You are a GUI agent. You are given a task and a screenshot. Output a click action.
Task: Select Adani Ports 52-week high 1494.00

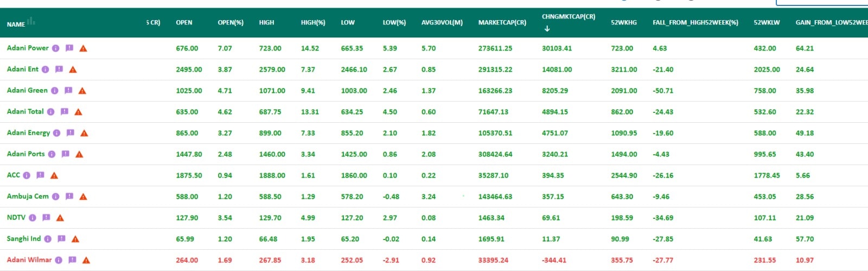pos(624,154)
